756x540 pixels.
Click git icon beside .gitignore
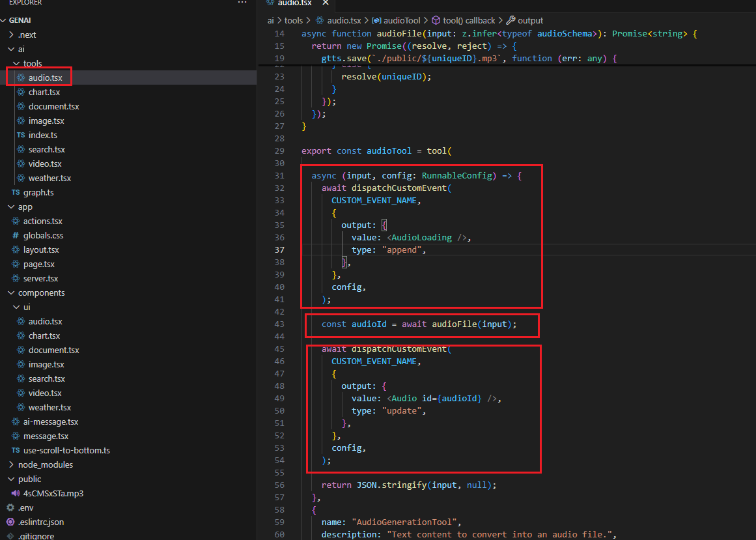pyautogui.click(x=10, y=536)
